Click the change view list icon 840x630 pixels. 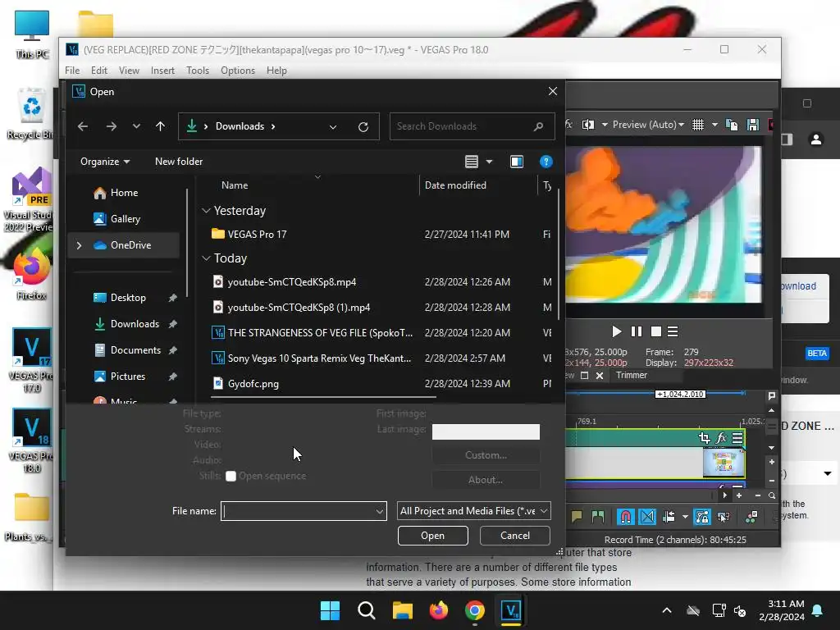tap(472, 162)
